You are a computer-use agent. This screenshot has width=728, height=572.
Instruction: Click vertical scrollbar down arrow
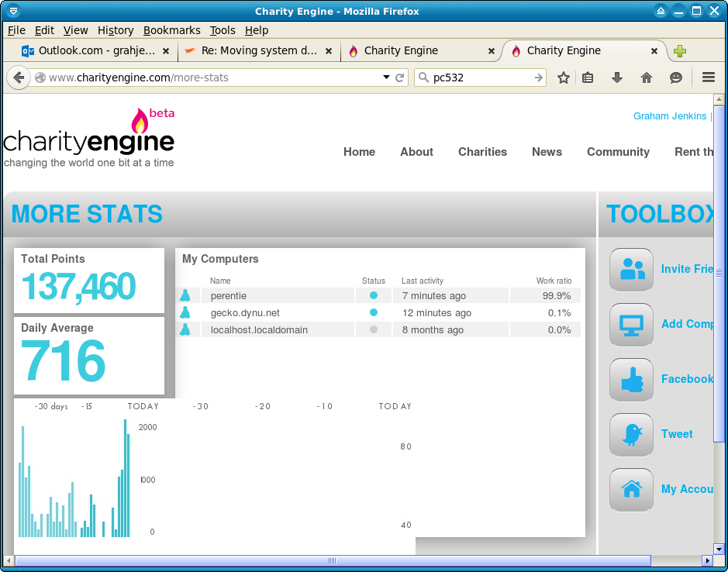click(x=719, y=548)
